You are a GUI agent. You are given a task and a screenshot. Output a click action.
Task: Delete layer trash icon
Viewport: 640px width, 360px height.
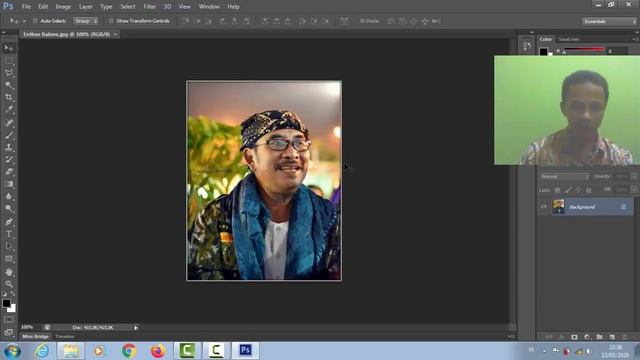click(624, 337)
